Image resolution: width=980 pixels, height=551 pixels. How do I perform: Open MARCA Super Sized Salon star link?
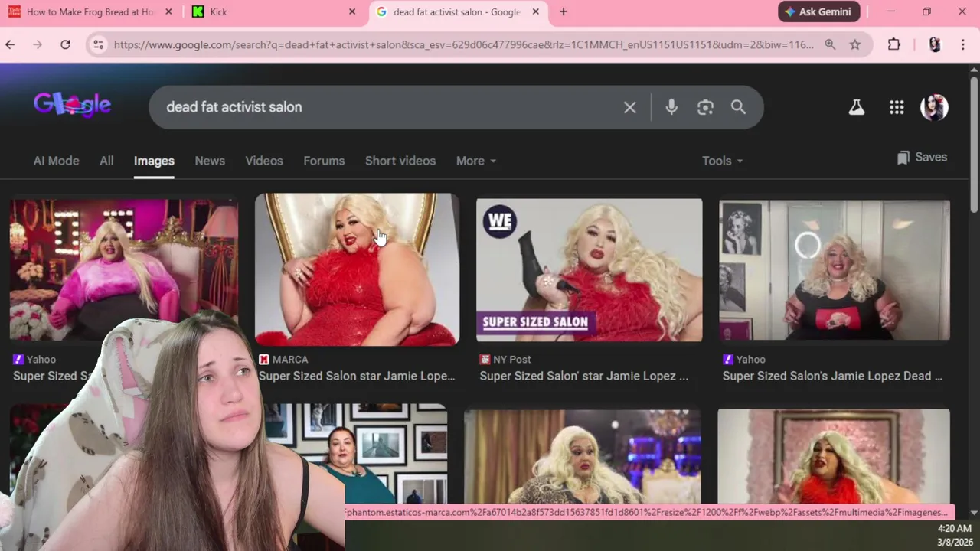pyautogui.click(x=357, y=376)
